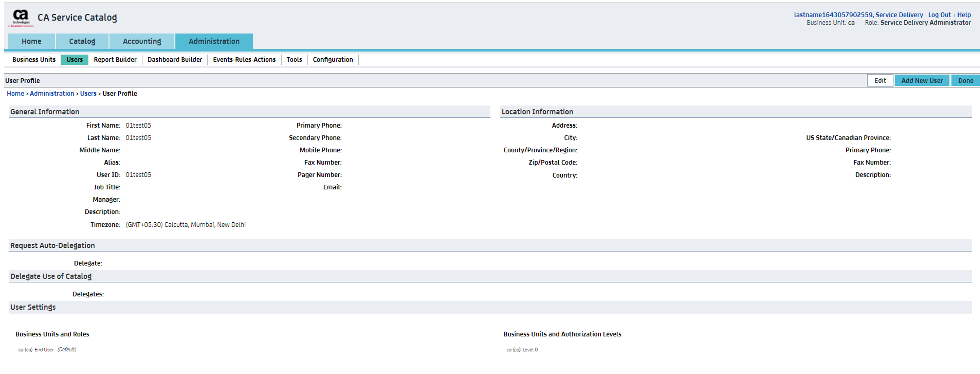
Task: Open the Accounting tab
Action: (142, 41)
